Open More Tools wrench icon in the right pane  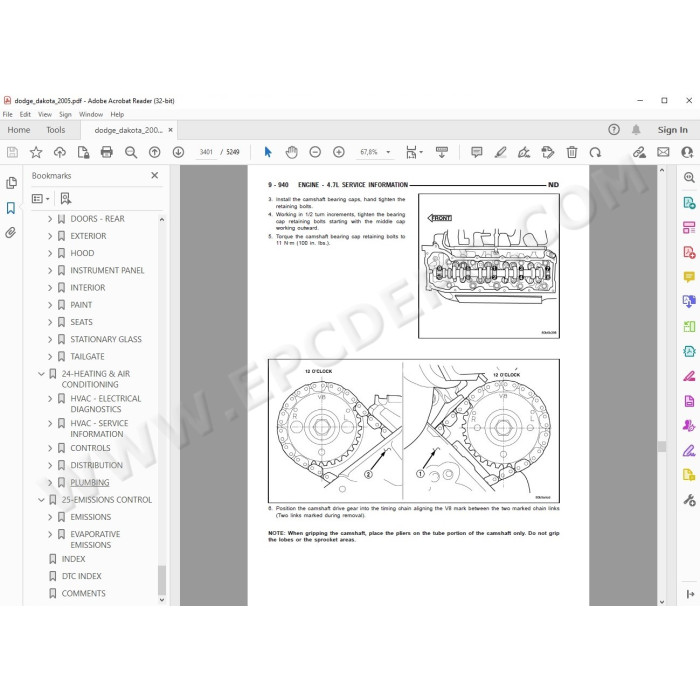coord(689,500)
